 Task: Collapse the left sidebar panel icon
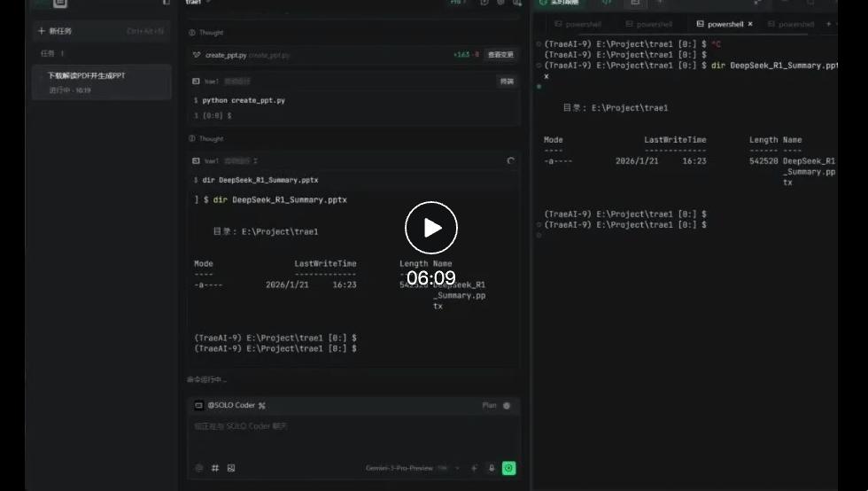pos(167,3)
